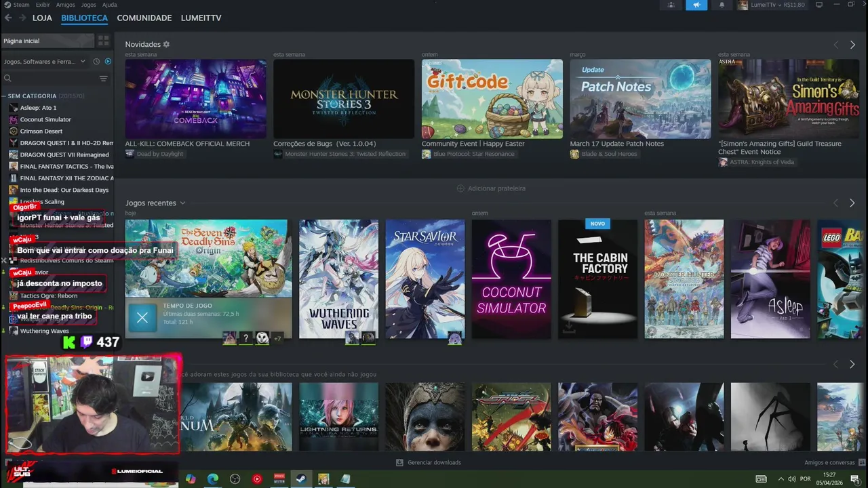Select Coconut Simulator in the library list
Screen dimensions: 868x488
point(45,119)
